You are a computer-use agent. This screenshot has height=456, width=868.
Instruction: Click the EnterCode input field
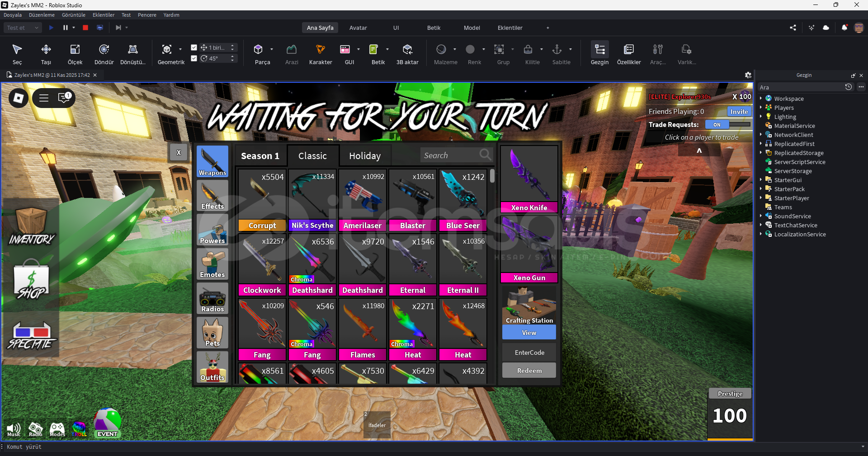[x=529, y=353]
